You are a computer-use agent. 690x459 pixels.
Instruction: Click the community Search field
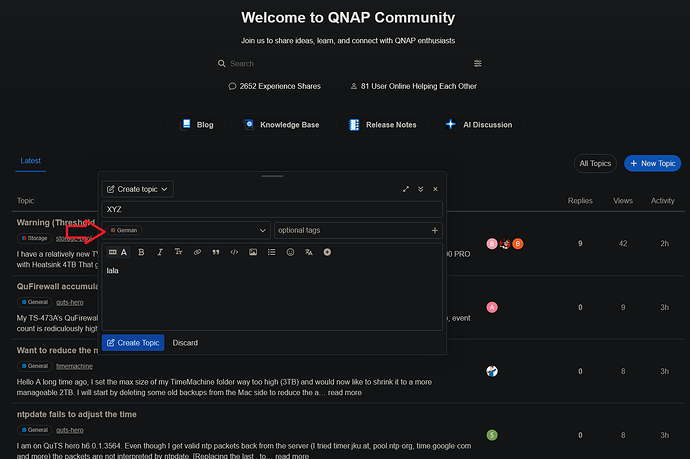pos(348,64)
